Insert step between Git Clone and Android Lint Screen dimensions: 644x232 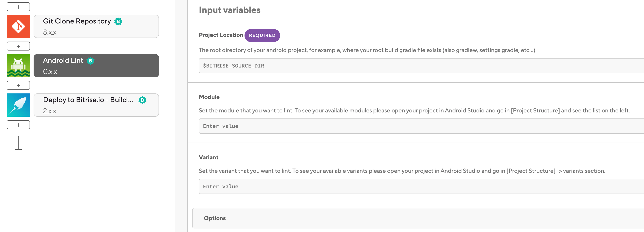point(18,46)
